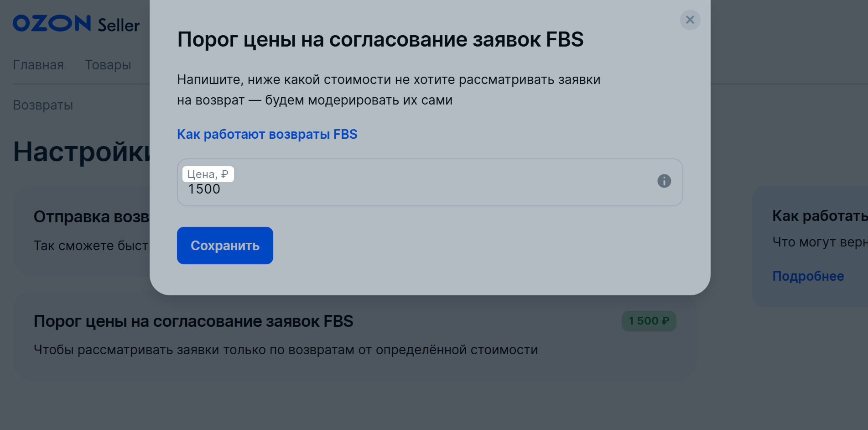
Task: Click the Подробнее link in the side card
Action: [x=808, y=276]
